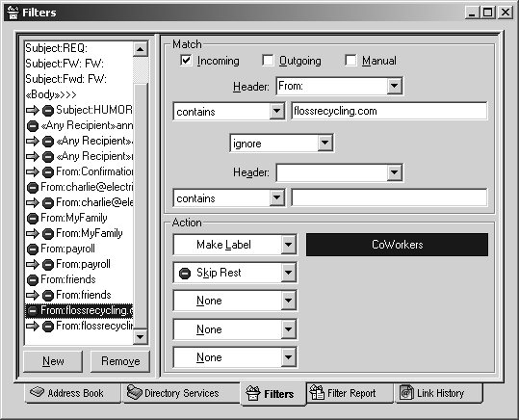This screenshot has height=420, width=519.
Task: Click the Remove filter button
Action: pos(120,361)
